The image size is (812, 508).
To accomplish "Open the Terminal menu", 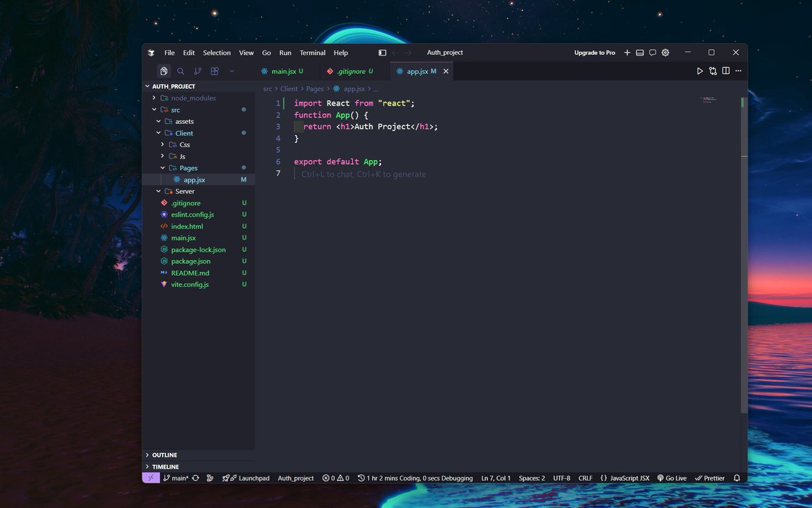I will [x=313, y=53].
